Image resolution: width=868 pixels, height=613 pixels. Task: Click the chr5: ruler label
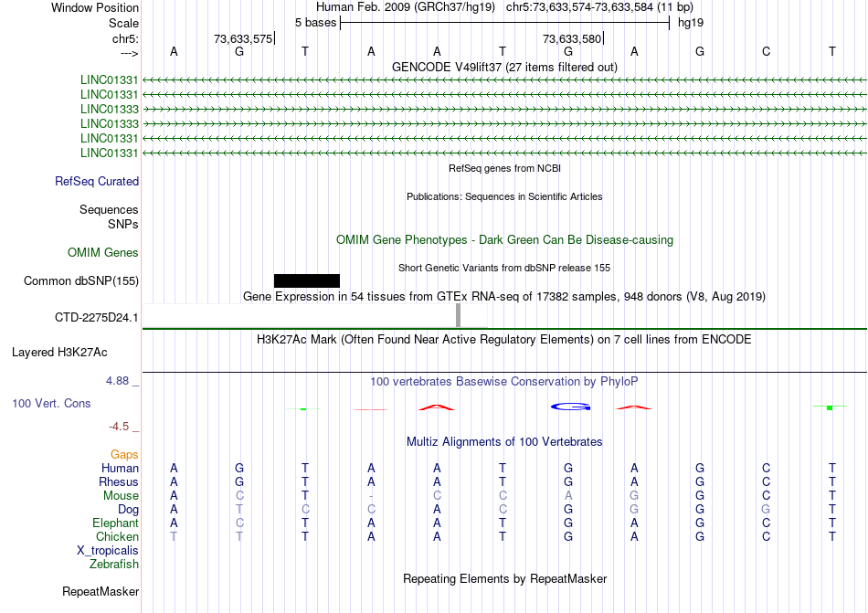tap(125, 38)
